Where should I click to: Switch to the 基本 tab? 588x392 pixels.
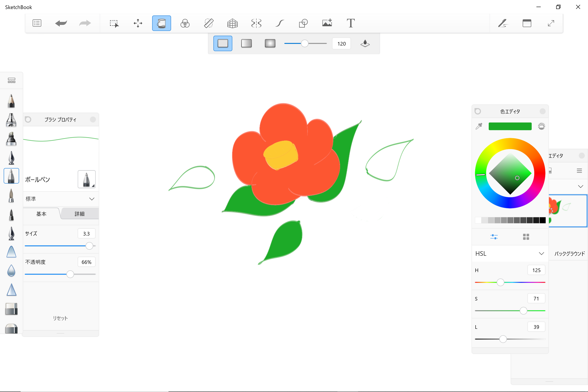click(41, 214)
